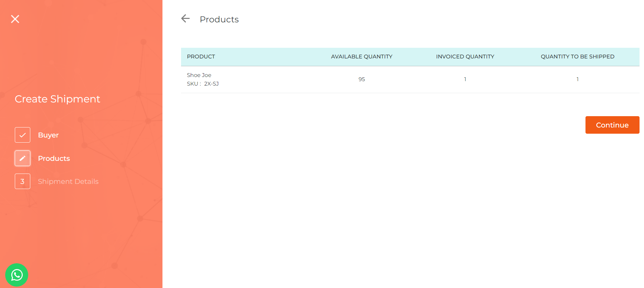Click the invoiced quantity value for Shoe Joe
The image size is (644, 288).
(x=465, y=79)
